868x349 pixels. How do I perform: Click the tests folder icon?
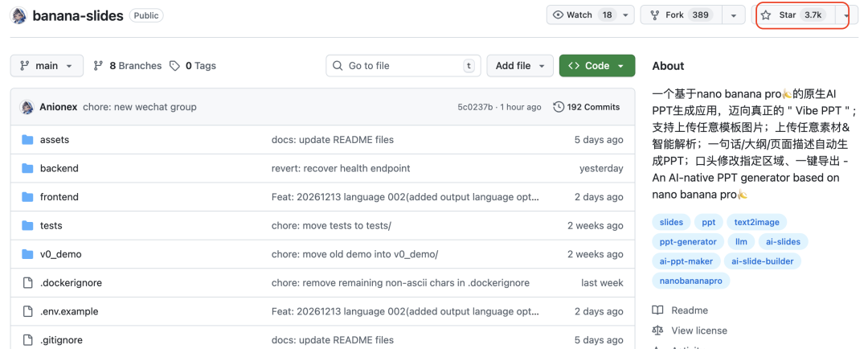pyautogui.click(x=27, y=225)
